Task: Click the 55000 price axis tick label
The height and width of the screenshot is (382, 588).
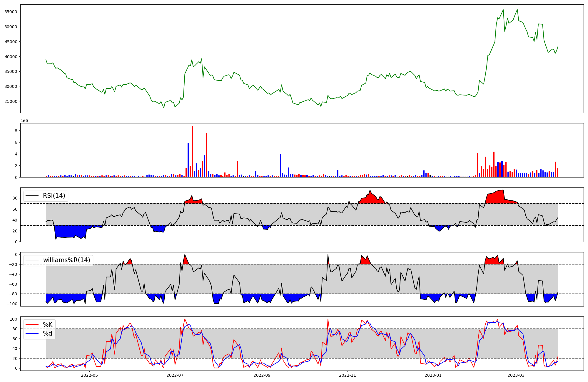Action: (11, 12)
